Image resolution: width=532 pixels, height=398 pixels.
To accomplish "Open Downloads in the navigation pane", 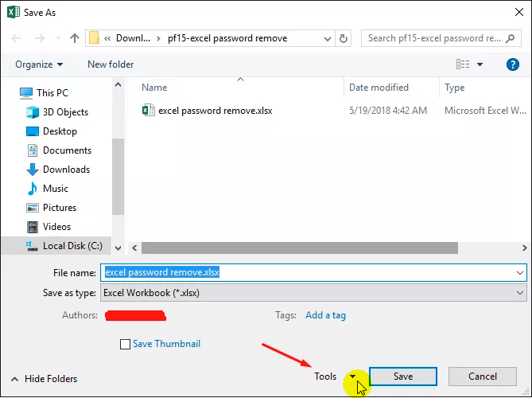I will (67, 169).
